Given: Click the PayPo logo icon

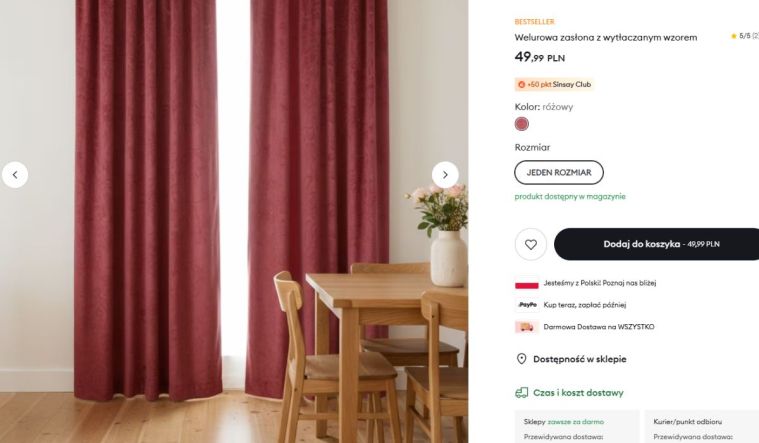Looking at the screenshot, I should (x=527, y=305).
